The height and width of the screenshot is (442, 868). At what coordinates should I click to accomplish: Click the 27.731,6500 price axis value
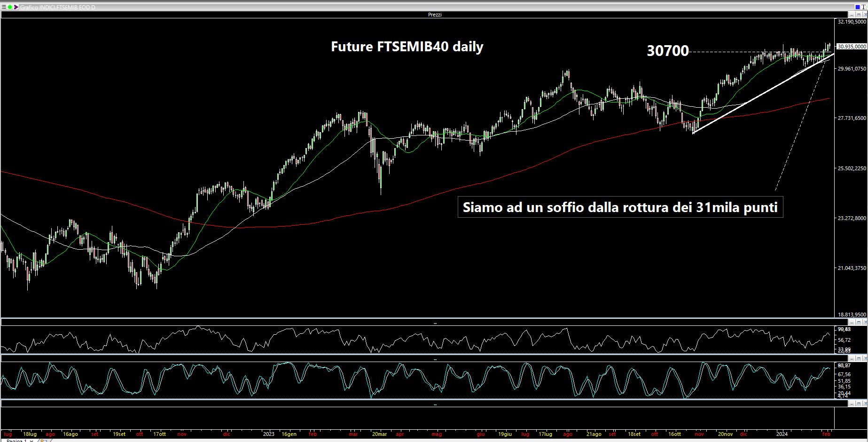(852, 118)
